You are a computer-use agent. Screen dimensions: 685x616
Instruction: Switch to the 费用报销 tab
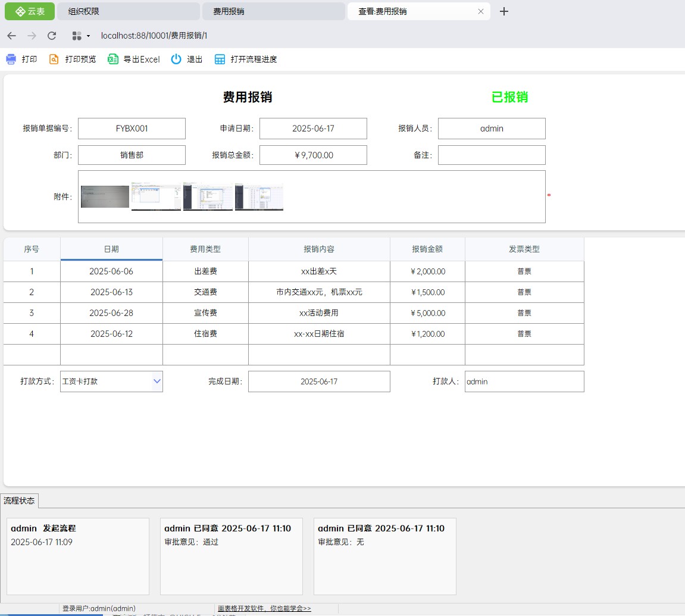(274, 11)
